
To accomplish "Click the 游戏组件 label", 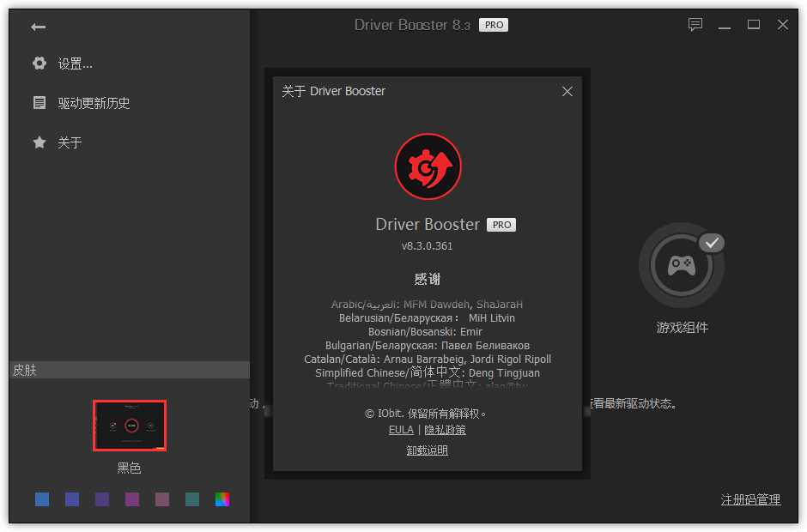I will pos(683,327).
